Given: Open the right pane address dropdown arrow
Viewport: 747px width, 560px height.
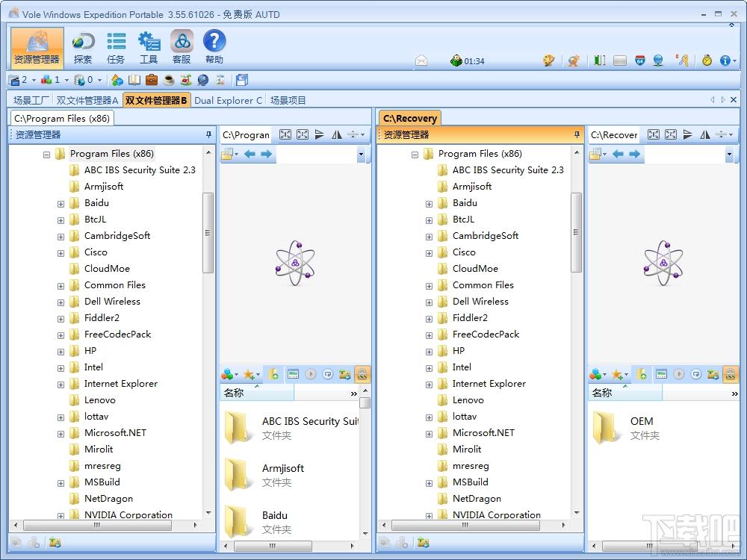Looking at the screenshot, I should click(729, 154).
